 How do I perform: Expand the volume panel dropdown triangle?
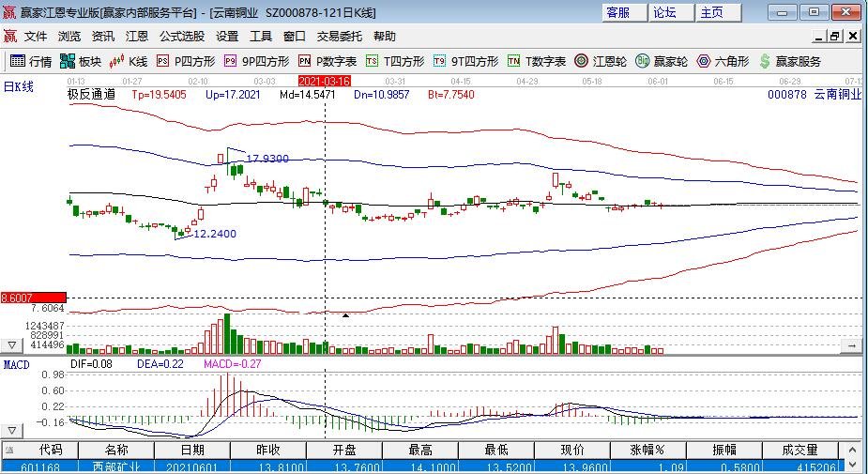click(11, 345)
